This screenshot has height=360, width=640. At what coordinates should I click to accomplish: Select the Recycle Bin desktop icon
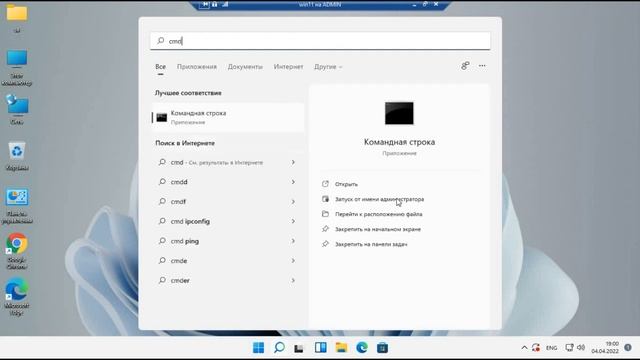17,156
